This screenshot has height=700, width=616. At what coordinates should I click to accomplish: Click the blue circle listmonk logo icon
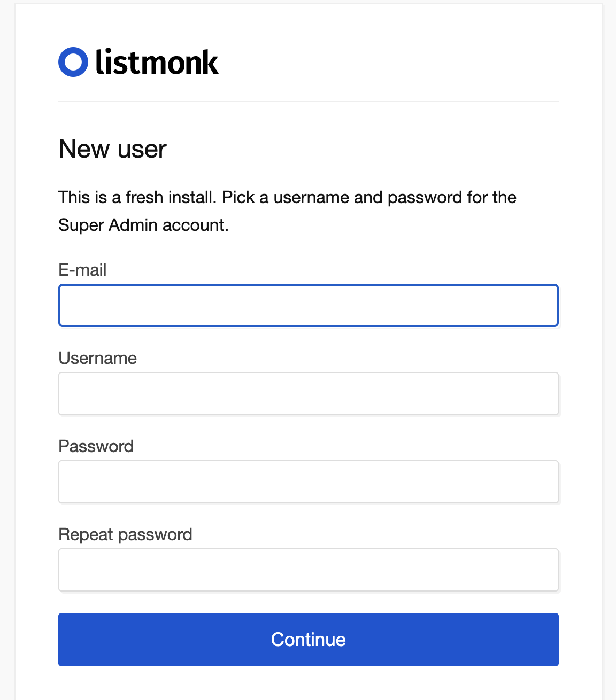[x=73, y=62]
